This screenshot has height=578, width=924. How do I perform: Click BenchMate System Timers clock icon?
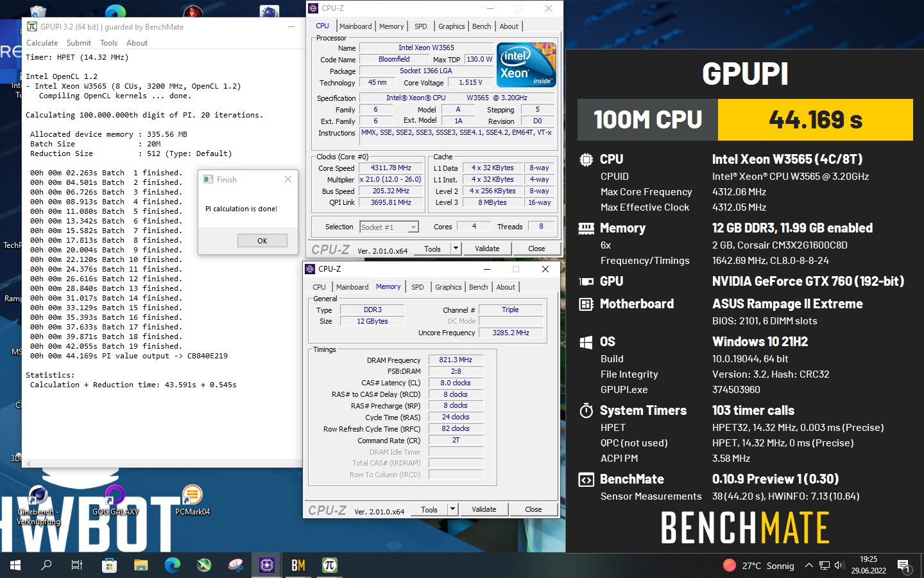pos(586,410)
